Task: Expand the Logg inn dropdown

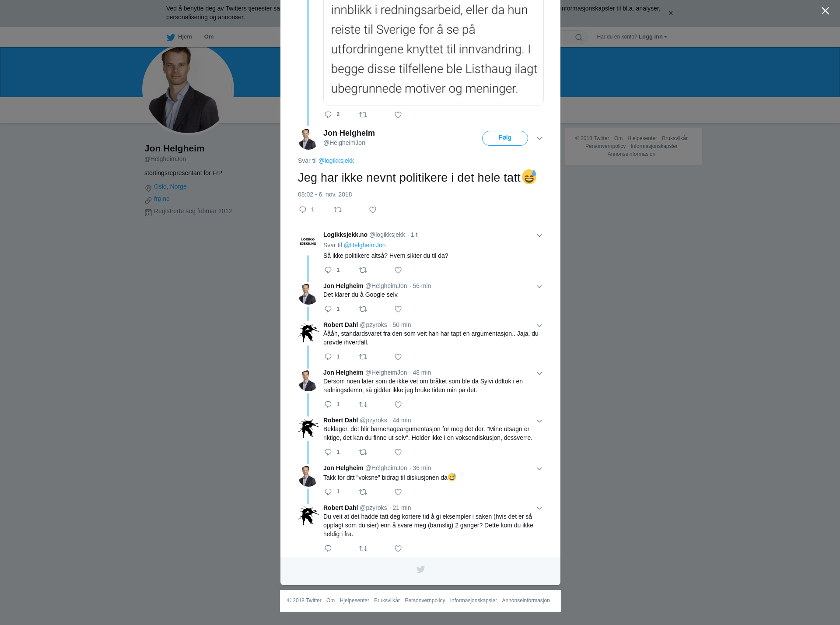Action: coord(653,37)
